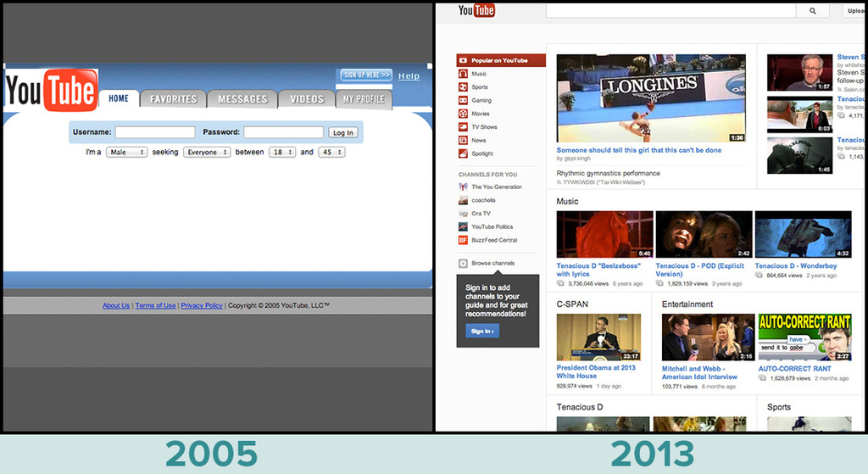Open the MY PROFILE tab
Viewport: 868px width, 474px height.
tap(364, 99)
